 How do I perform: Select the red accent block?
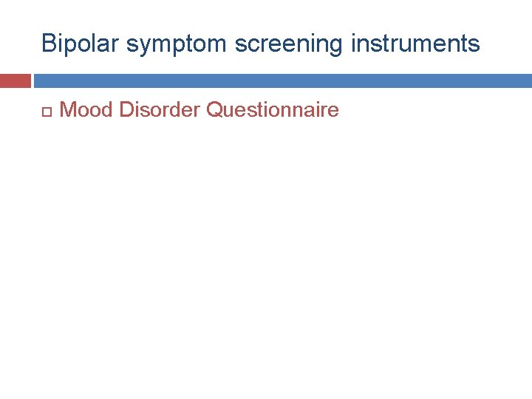click(16, 81)
